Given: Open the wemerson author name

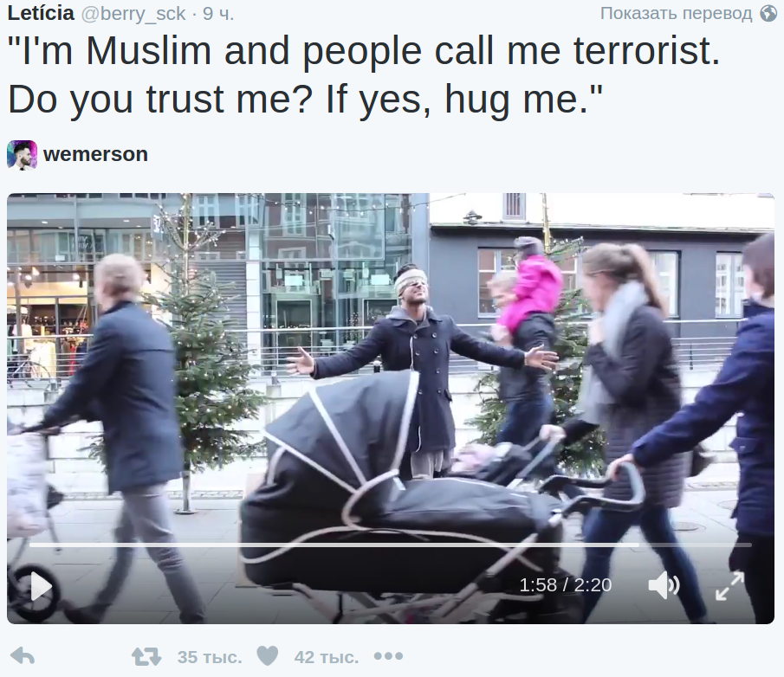Looking at the screenshot, I should click(95, 154).
